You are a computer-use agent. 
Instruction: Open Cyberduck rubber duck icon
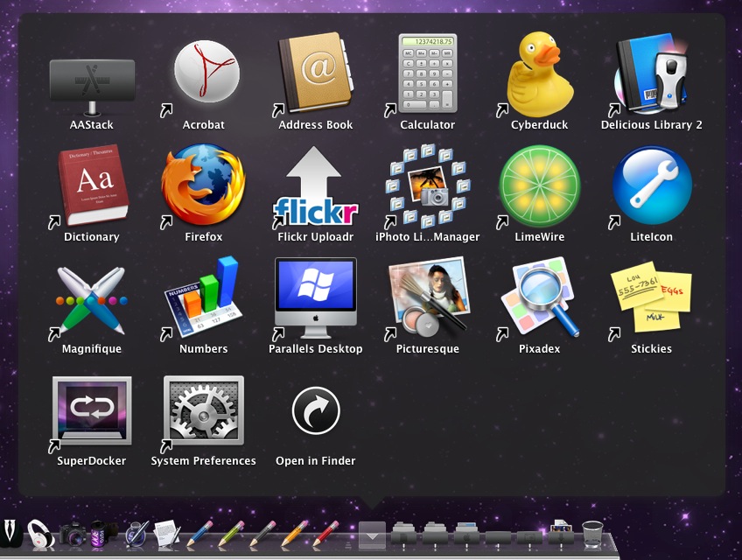(540, 73)
